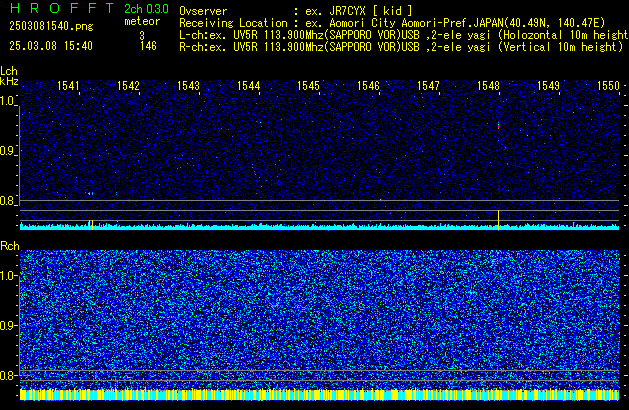Click the HROFFT program title

click(62, 8)
